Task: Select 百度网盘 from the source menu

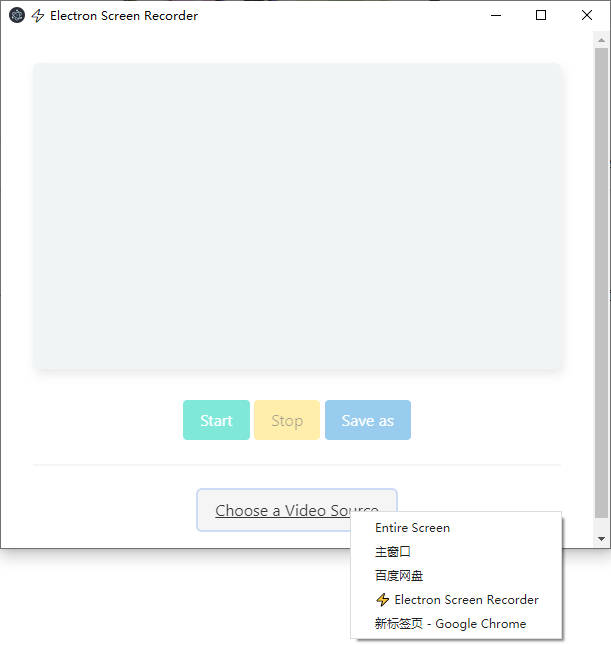Action: 456,575
